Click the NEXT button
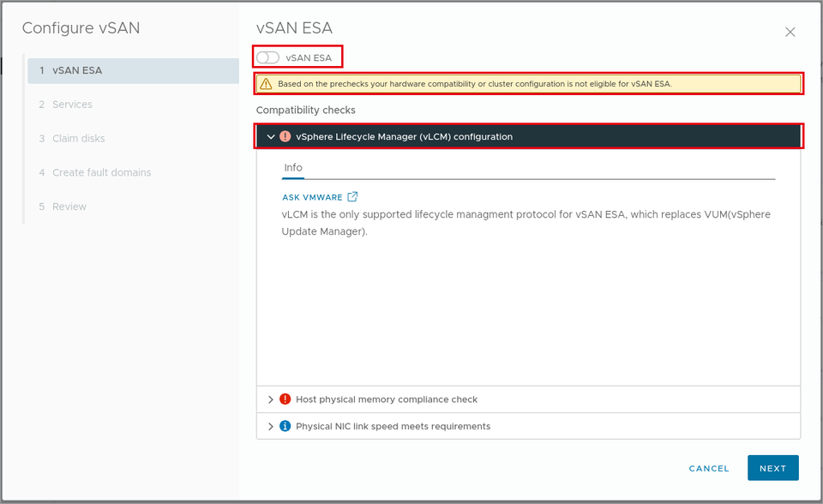 pyautogui.click(x=773, y=468)
